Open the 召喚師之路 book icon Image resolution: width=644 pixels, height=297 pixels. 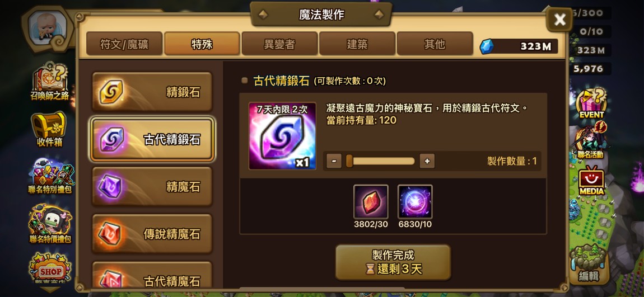coord(50,82)
